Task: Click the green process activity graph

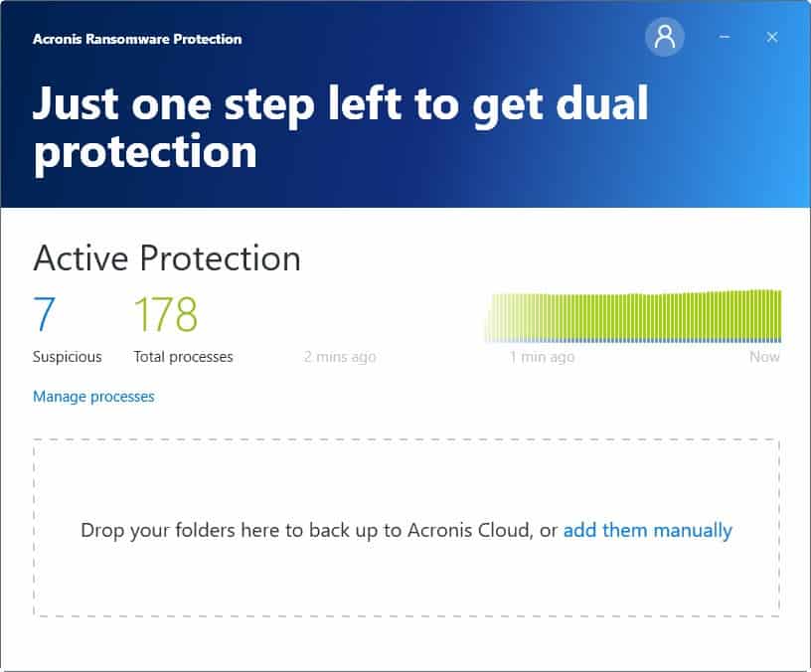Action: (676, 317)
